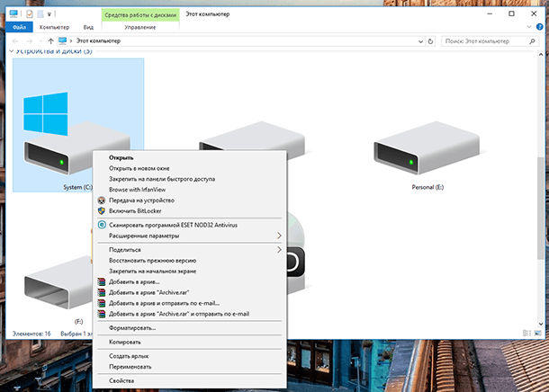The height and width of the screenshot is (392, 549).
Task: Expand Расширенные параметры submenu arrow
Action: click(x=279, y=236)
